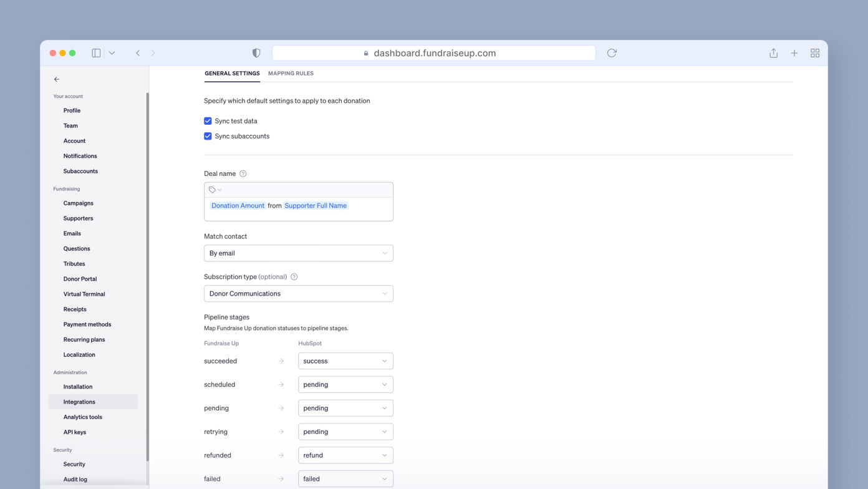Open API keys settings from the sidebar

(74, 432)
